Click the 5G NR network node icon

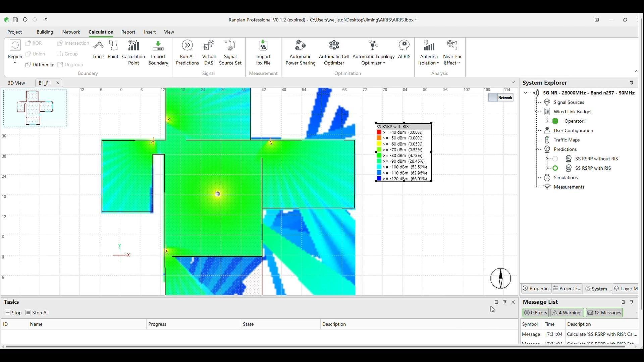(x=536, y=93)
